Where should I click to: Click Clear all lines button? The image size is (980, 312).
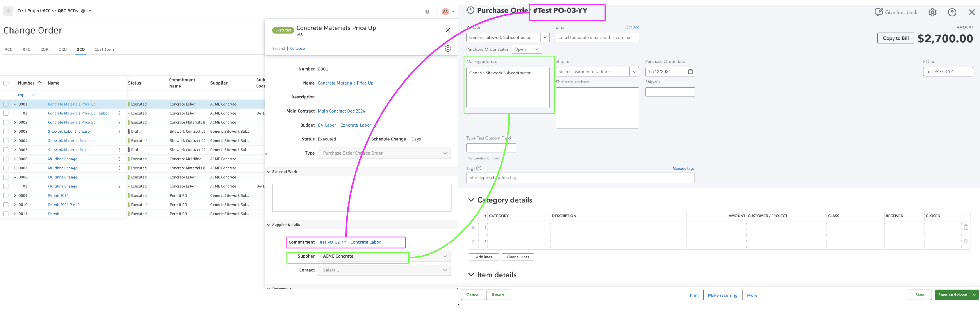(518, 257)
